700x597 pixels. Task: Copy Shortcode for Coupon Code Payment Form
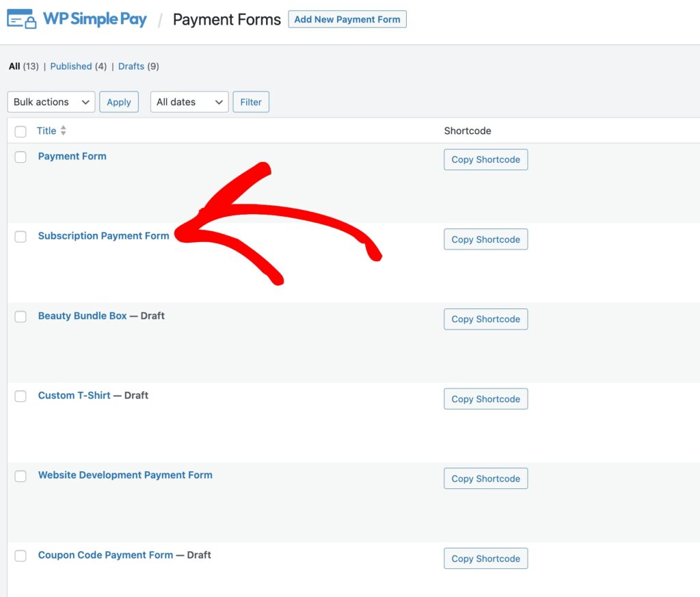click(485, 559)
